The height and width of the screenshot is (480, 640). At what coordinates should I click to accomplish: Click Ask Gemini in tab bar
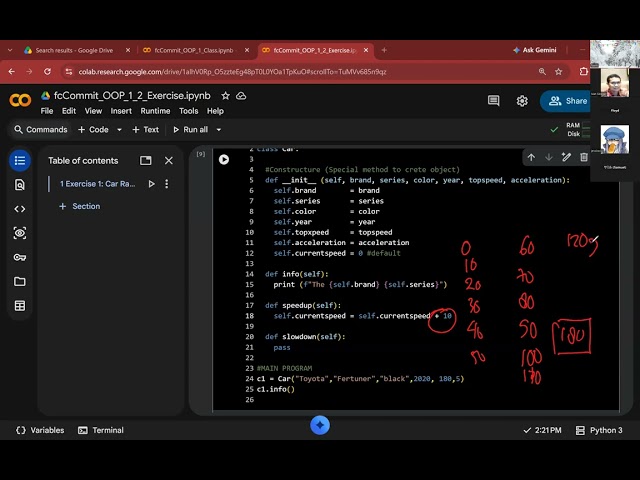pyautogui.click(x=535, y=50)
